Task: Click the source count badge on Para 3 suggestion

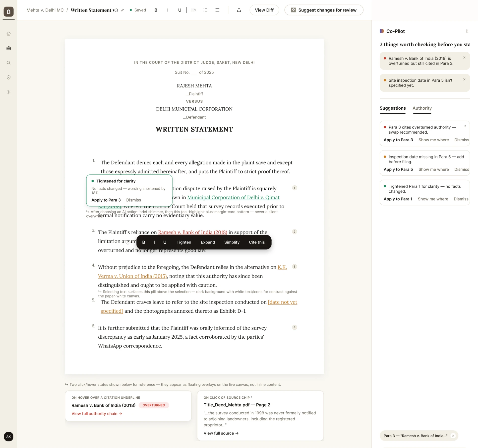Action: click(465, 126)
